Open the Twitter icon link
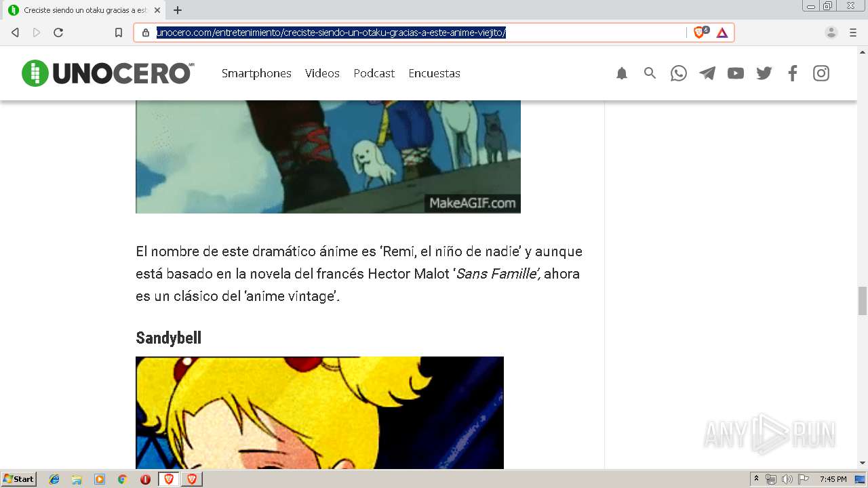The width and height of the screenshot is (868, 488). click(764, 73)
